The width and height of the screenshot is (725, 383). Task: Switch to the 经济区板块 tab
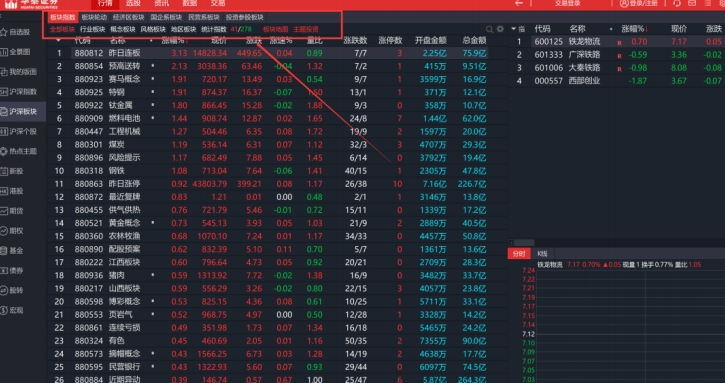(x=129, y=18)
